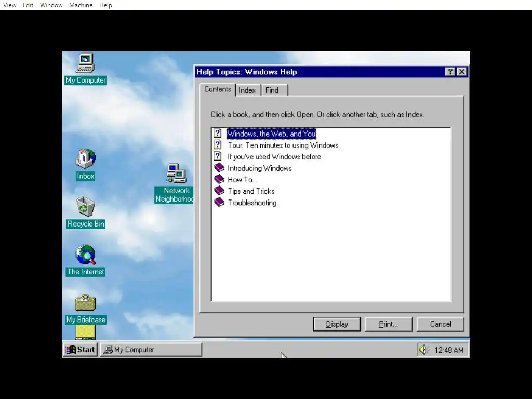Click the Cancel button
532x399 pixels.
coord(441,324)
